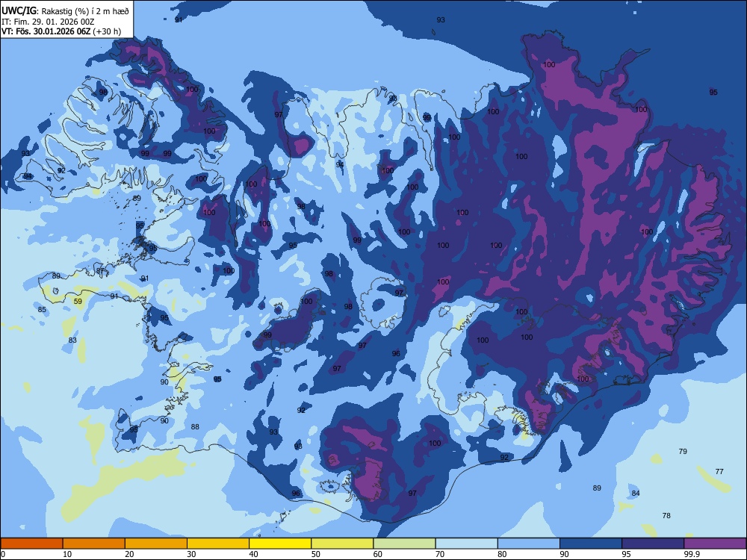
Task: Click the '40' legend tick label
Action: tap(253, 554)
